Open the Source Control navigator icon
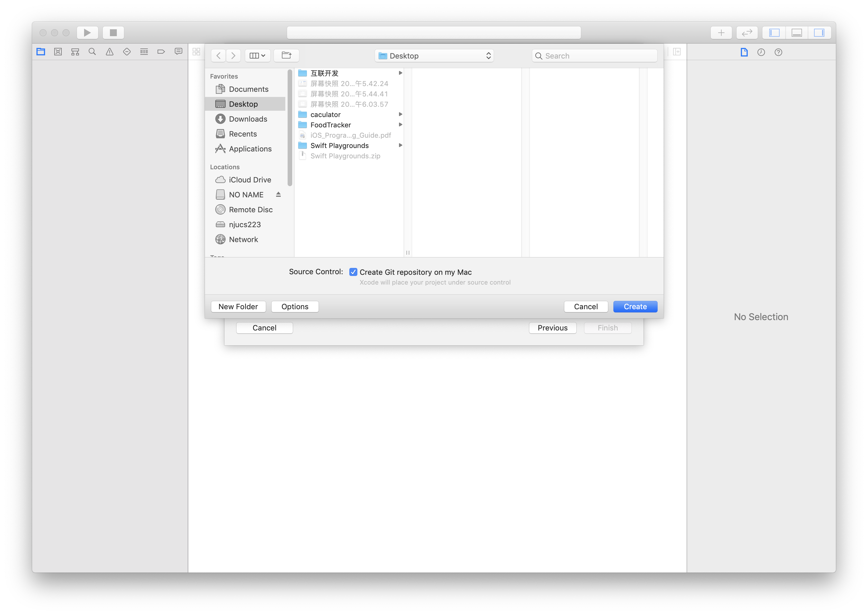Screen dimensions: 868x615 click(x=58, y=52)
